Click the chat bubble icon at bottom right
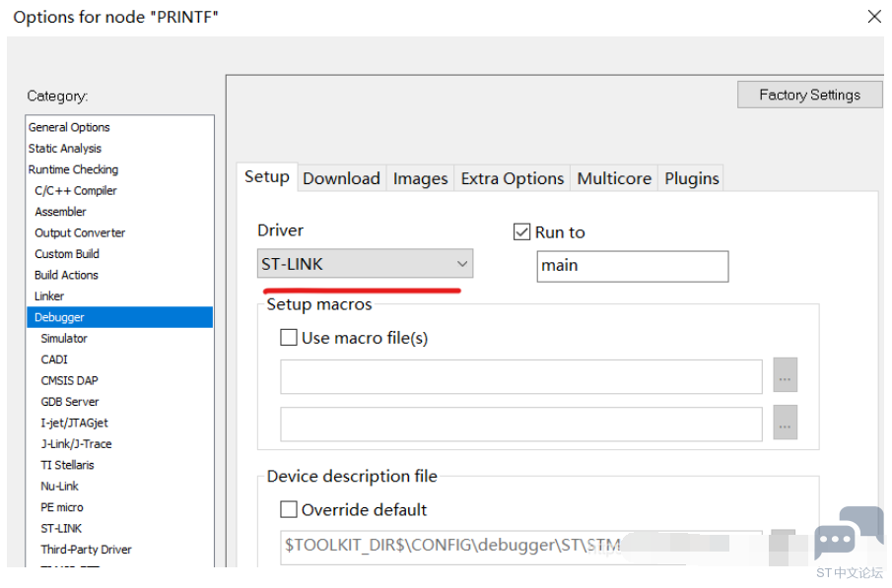The height and width of the screenshot is (588, 892). pos(836,539)
